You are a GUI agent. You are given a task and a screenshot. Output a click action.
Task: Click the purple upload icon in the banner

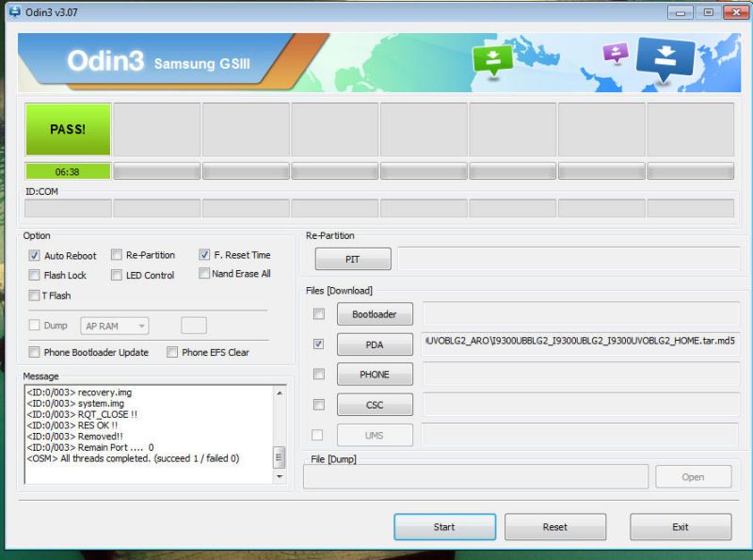click(x=616, y=53)
